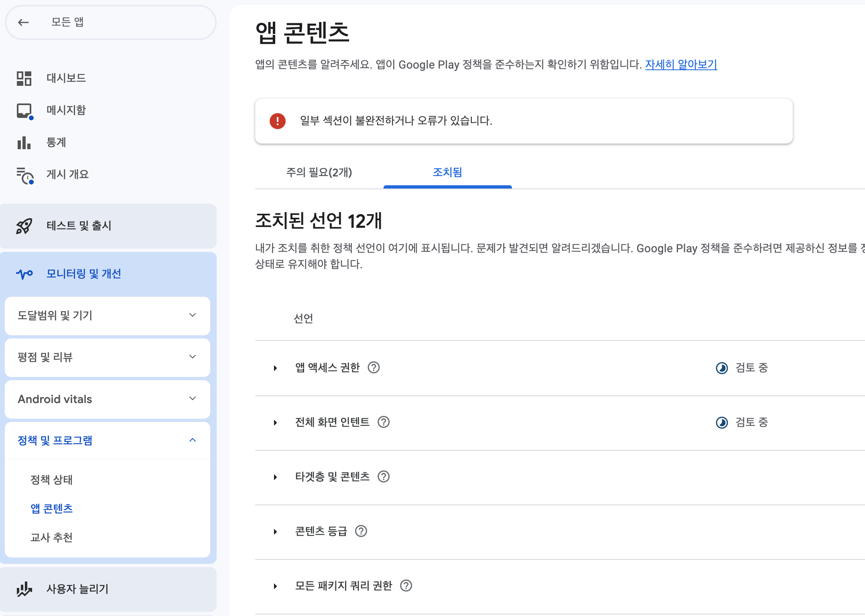Open the 자세히 알아보기 link
Screen dimensions: 865x616
point(681,64)
